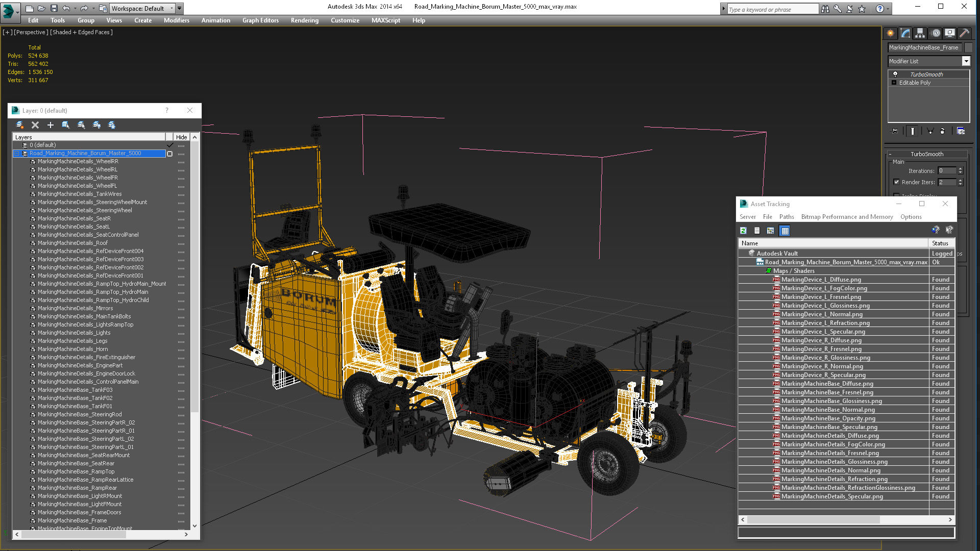Toggle Show end result icon
Image resolution: width=980 pixels, height=551 pixels.
click(912, 131)
